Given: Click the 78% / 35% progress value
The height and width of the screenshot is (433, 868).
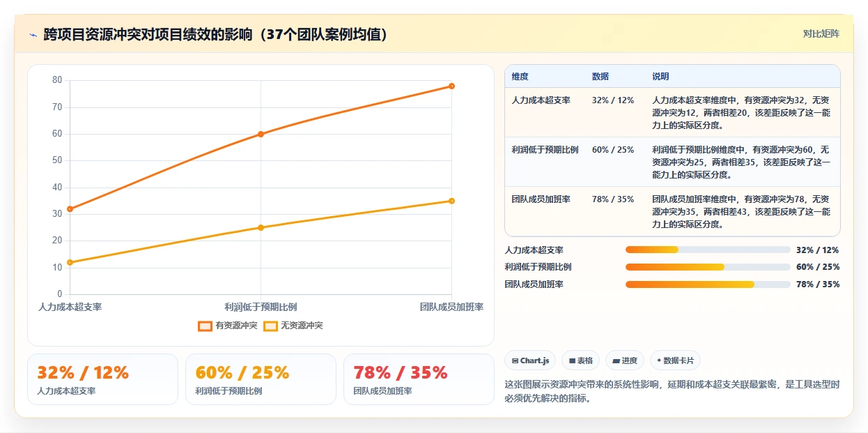Looking at the screenshot, I should 818,284.
